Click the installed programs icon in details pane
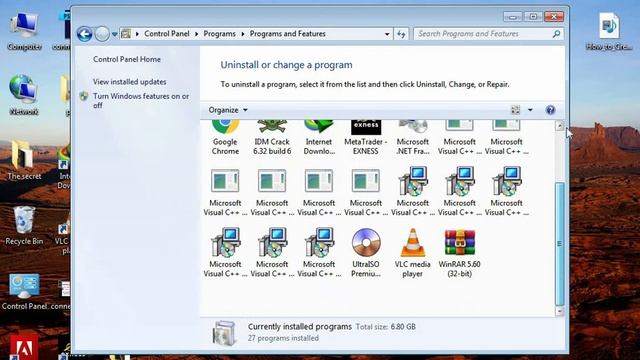Viewport: 640px width, 360px height. click(224, 333)
